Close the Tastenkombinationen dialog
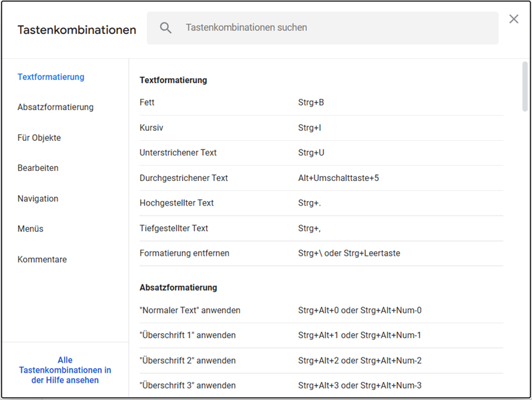The width and height of the screenshot is (532, 400). [x=514, y=19]
